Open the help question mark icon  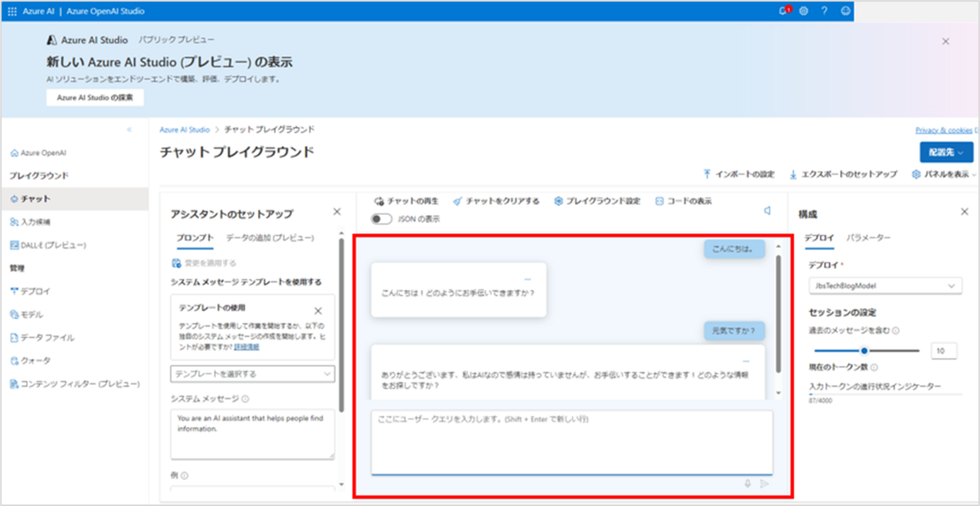[x=824, y=11]
